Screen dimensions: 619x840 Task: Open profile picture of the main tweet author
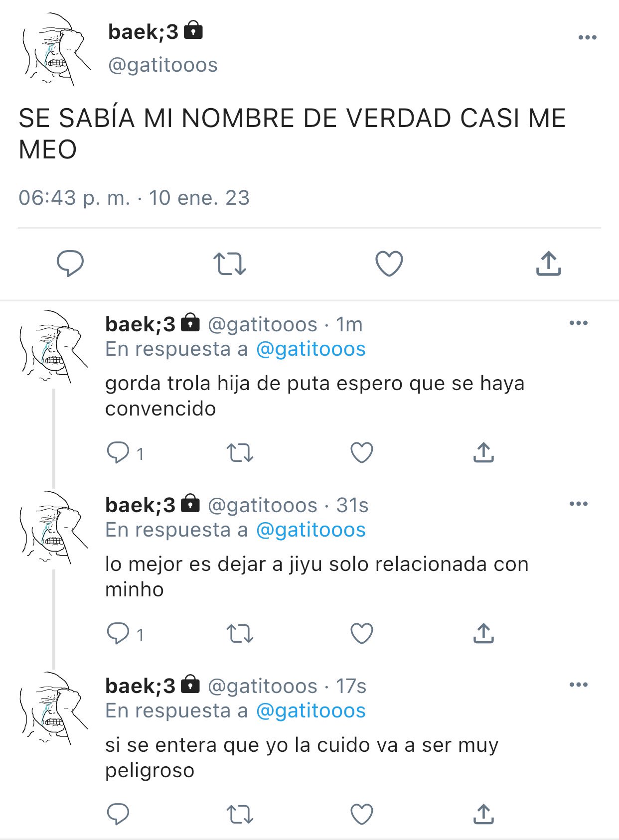(x=55, y=49)
